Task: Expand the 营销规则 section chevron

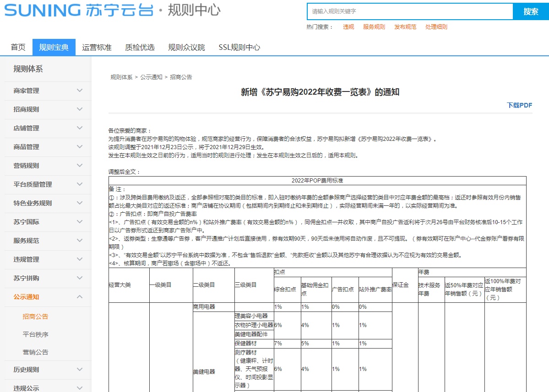Action: click(x=80, y=166)
